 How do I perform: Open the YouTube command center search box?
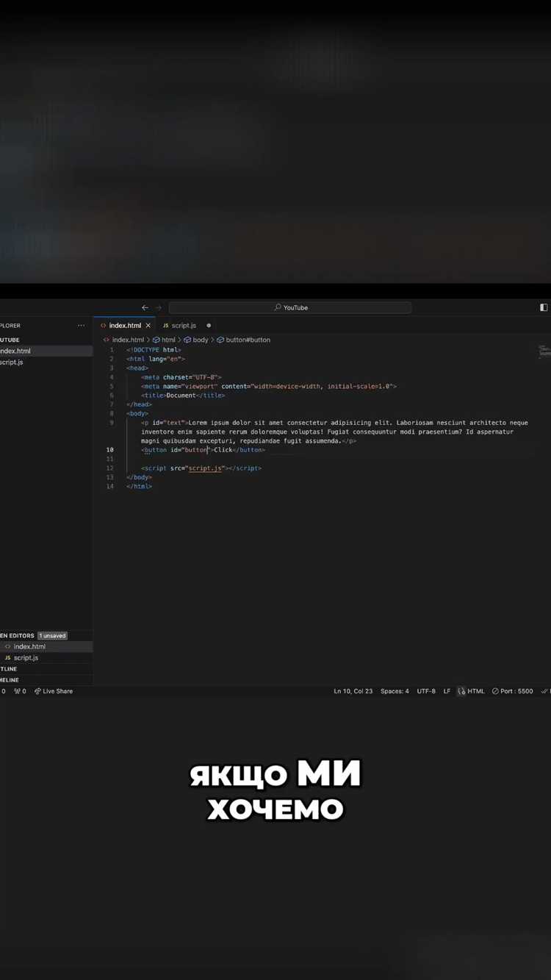(x=290, y=307)
